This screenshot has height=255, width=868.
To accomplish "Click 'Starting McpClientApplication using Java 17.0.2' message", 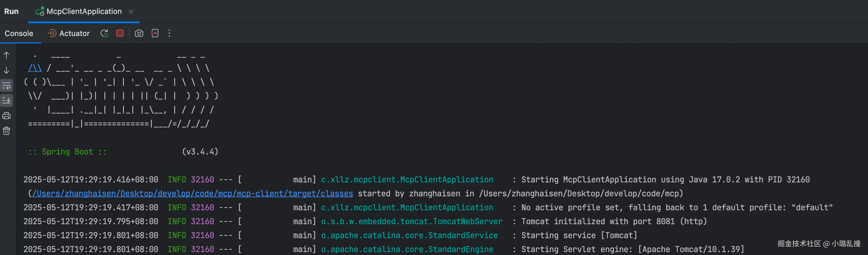I will (666, 180).
